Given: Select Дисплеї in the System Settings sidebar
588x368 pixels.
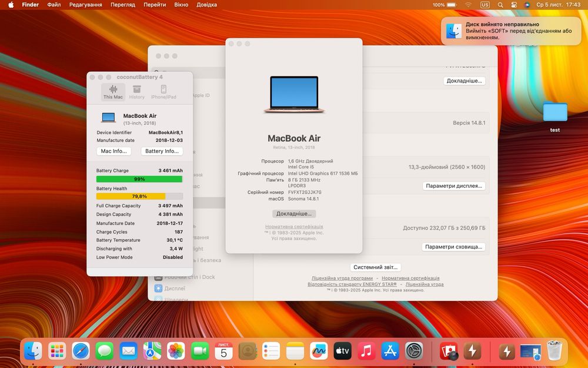Looking at the screenshot, I should [175, 289].
